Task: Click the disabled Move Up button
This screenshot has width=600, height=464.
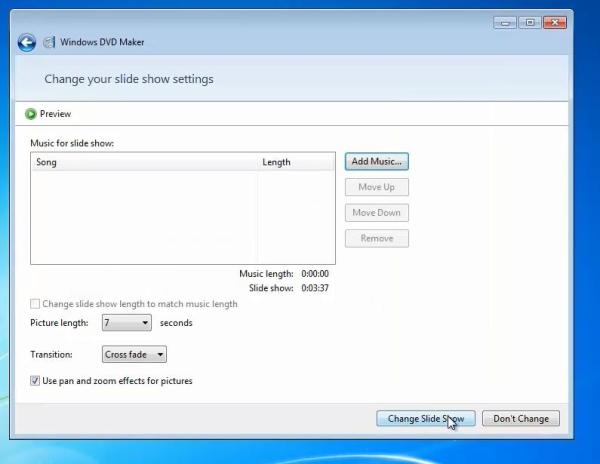Action: [377, 187]
